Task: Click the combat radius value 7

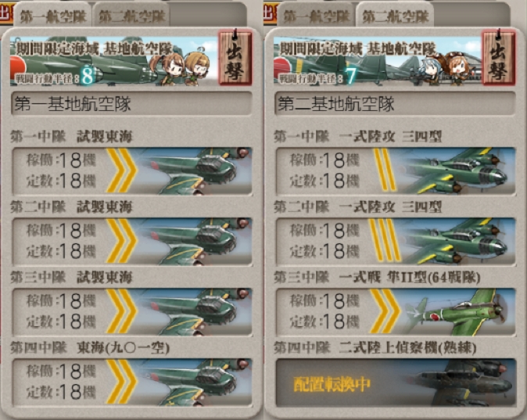Action: coord(350,75)
